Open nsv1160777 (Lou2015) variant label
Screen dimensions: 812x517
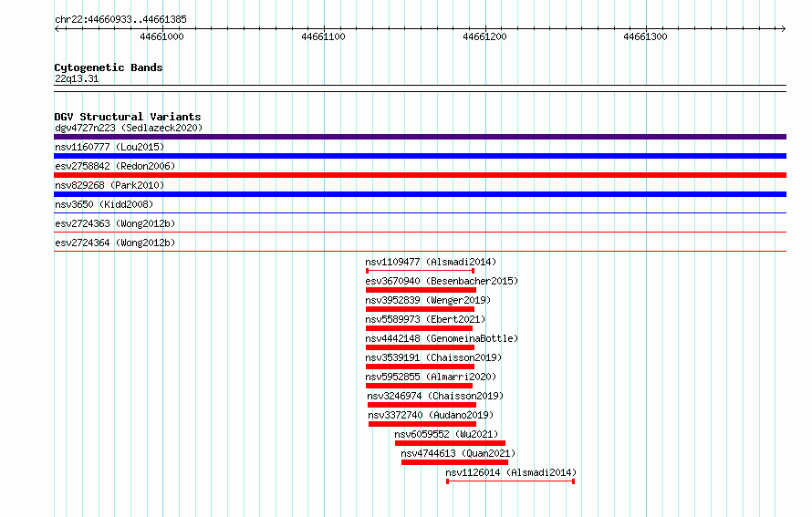pyautogui.click(x=109, y=147)
